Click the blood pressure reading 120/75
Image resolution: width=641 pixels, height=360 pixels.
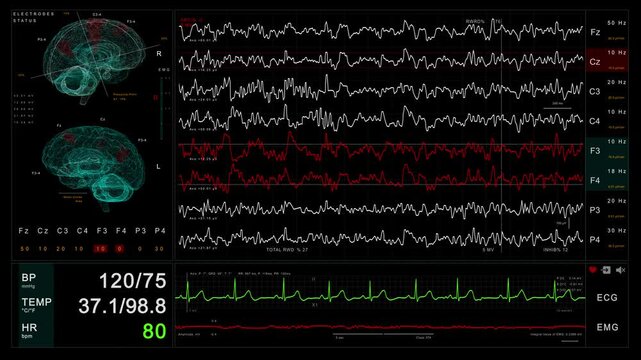point(132,281)
